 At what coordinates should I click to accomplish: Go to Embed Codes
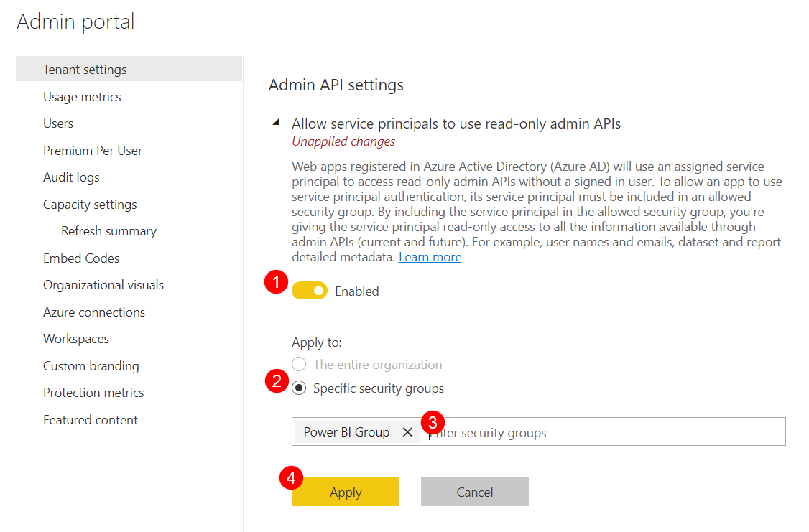81,258
